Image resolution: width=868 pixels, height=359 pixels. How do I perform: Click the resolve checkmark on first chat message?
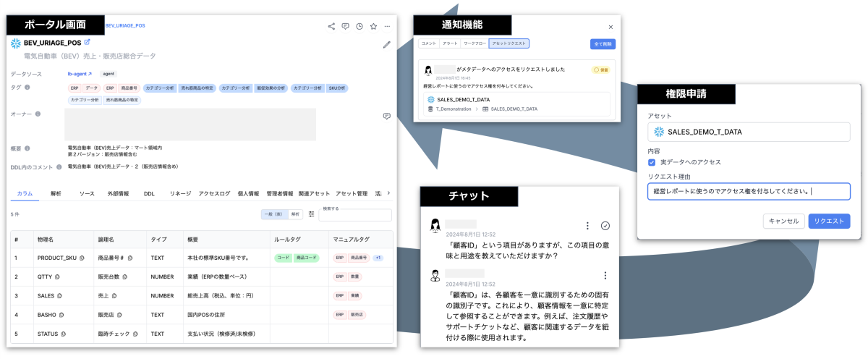coord(605,226)
